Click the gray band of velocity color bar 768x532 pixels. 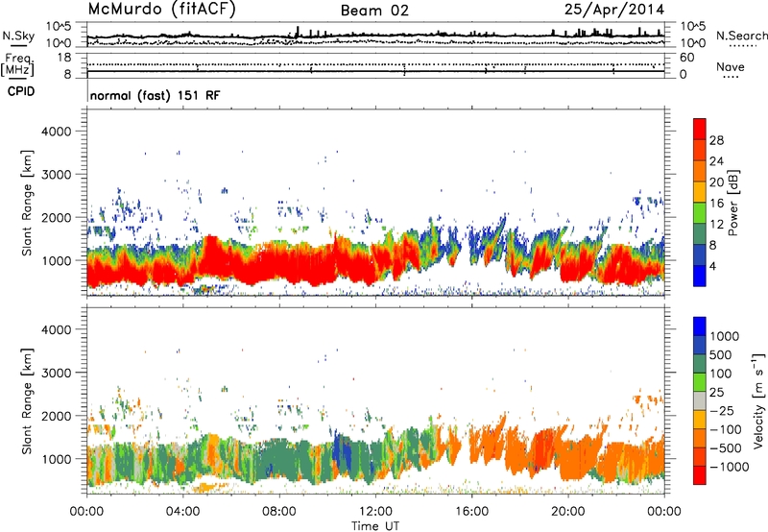700,401
